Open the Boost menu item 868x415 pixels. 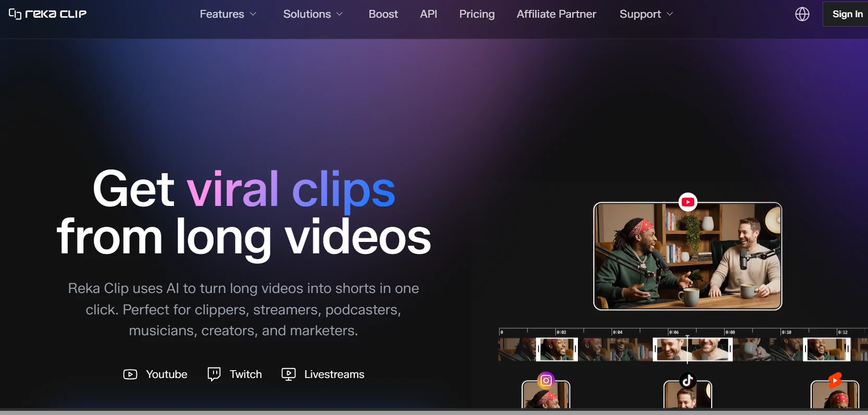point(383,14)
